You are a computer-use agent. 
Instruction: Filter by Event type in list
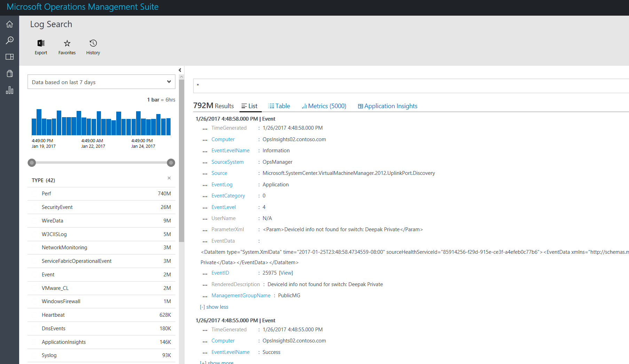coord(101,275)
